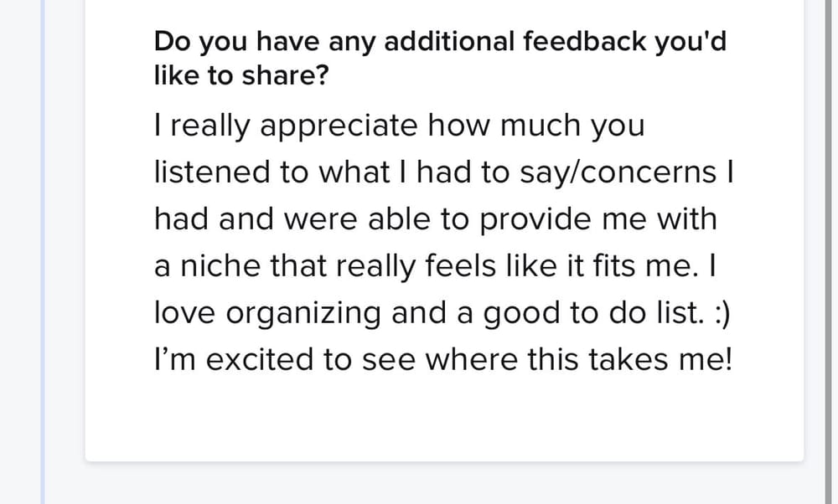Click the empty white card area below the text
This screenshot has width=838, height=504.
444,419
